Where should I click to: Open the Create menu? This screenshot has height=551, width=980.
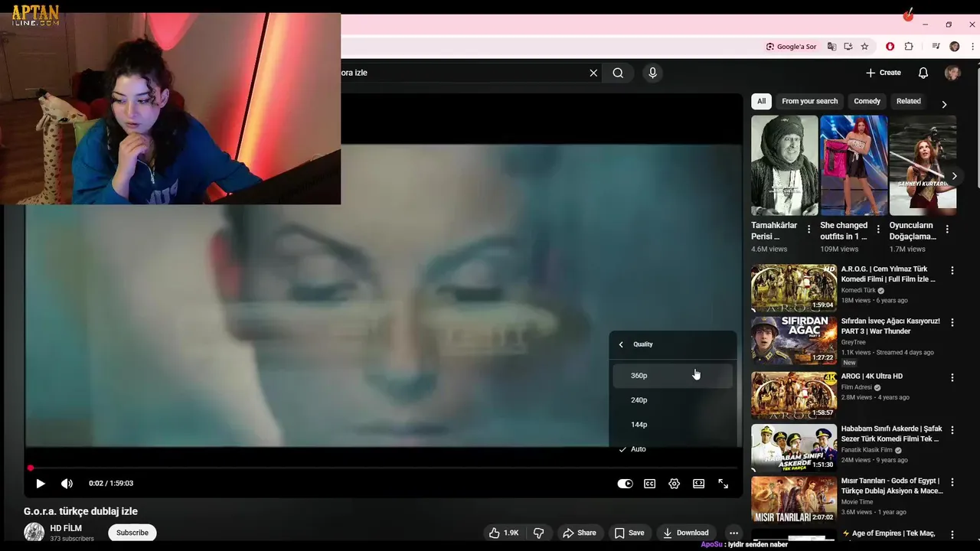pyautogui.click(x=884, y=73)
